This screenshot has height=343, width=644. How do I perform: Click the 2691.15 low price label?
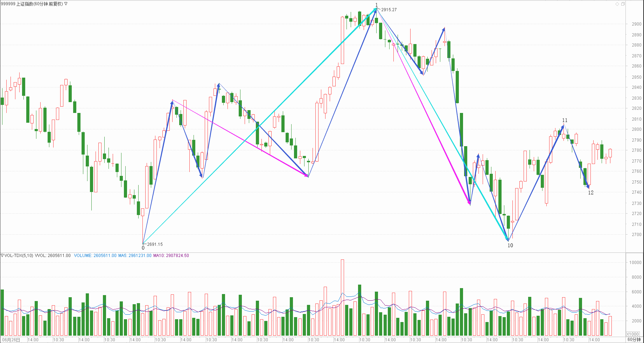(155, 244)
